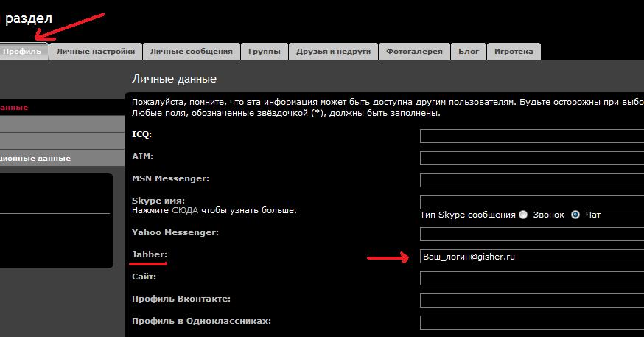The height and width of the screenshot is (337, 644).
Task: Focus the AIM text field
Action: point(531,158)
